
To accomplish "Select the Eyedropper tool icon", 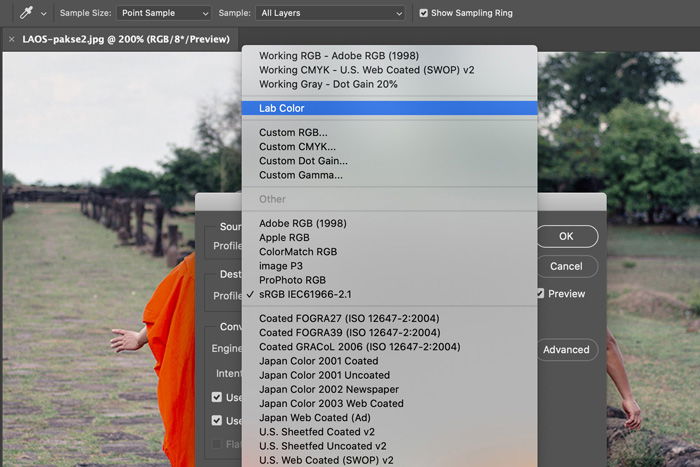I will (26, 13).
